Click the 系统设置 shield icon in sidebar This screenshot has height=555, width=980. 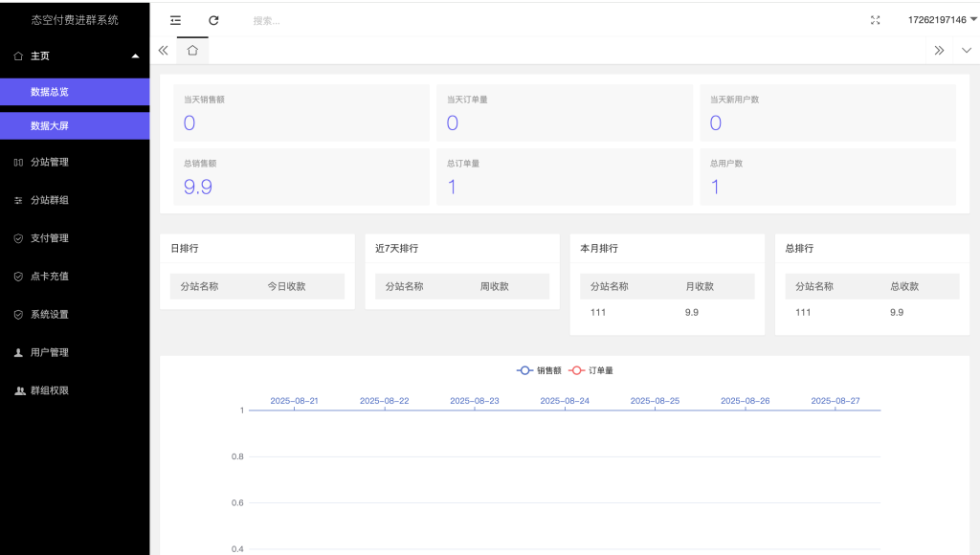pos(16,314)
